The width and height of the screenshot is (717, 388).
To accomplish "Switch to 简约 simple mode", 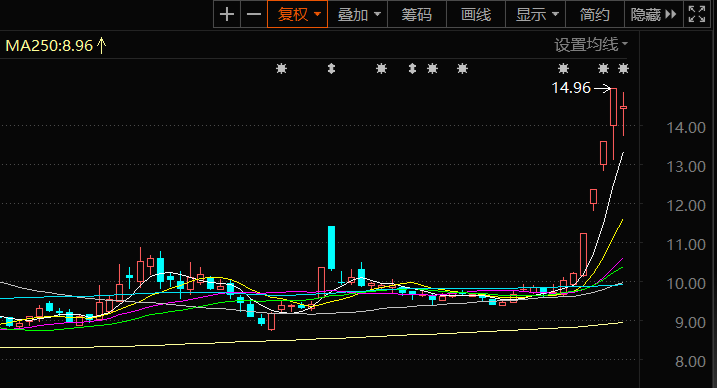I will pos(595,15).
